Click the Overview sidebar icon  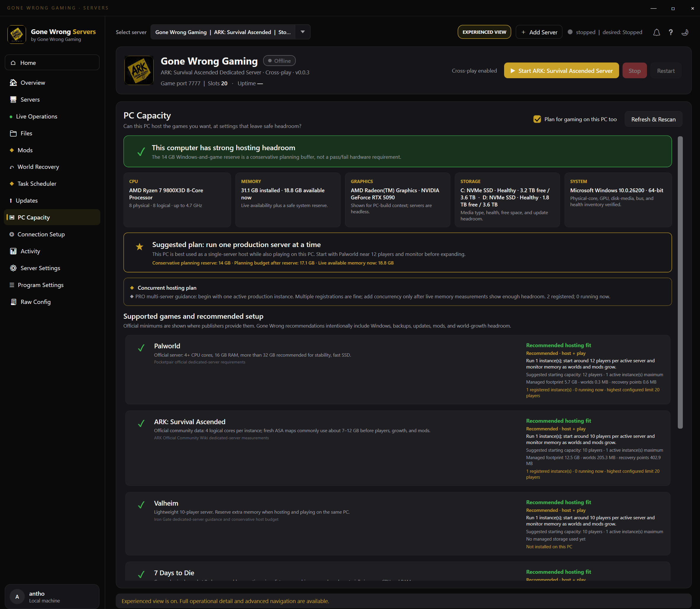point(13,83)
